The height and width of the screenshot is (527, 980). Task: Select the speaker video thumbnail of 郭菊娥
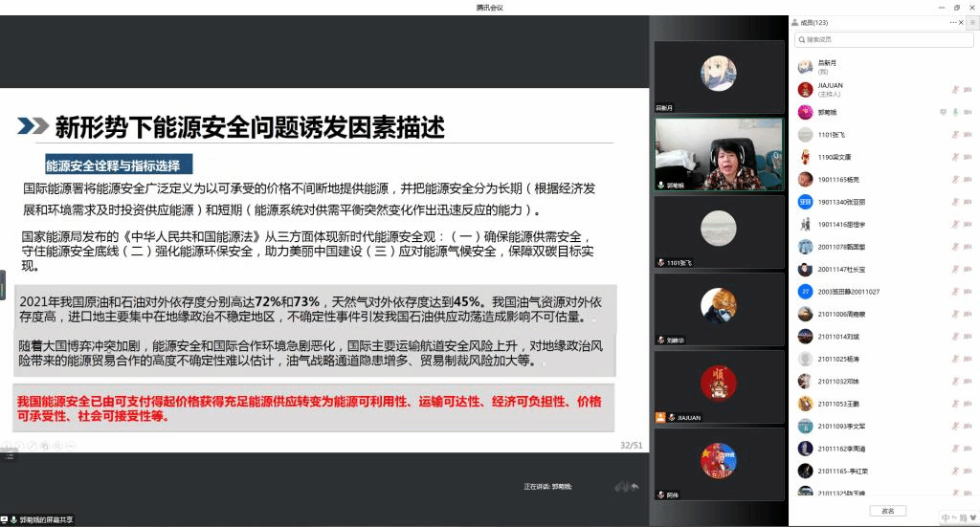[x=719, y=154]
